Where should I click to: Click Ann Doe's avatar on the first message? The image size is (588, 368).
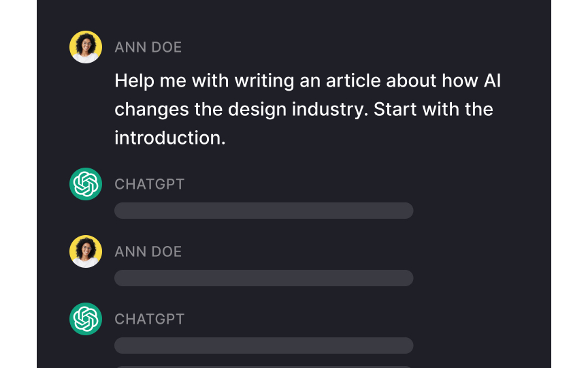tap(86, 47)
